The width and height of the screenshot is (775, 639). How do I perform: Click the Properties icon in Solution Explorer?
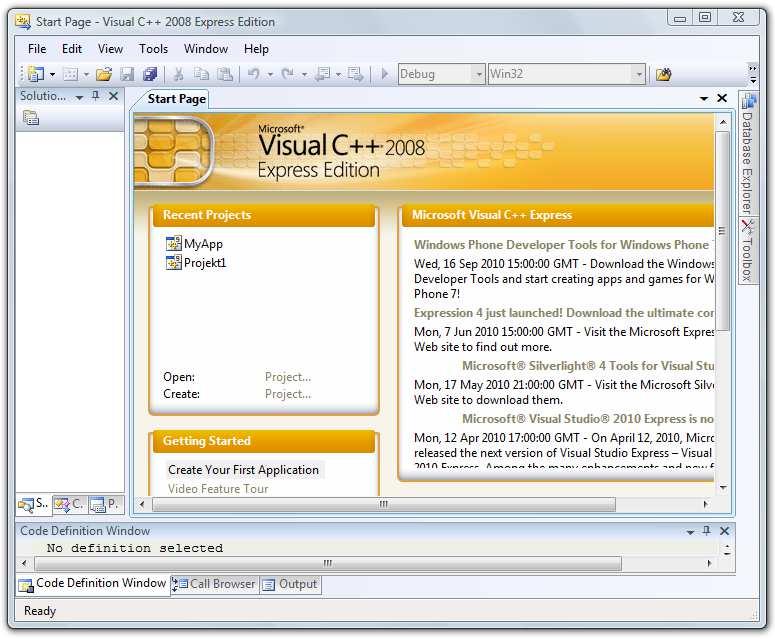tap(31, 118)
